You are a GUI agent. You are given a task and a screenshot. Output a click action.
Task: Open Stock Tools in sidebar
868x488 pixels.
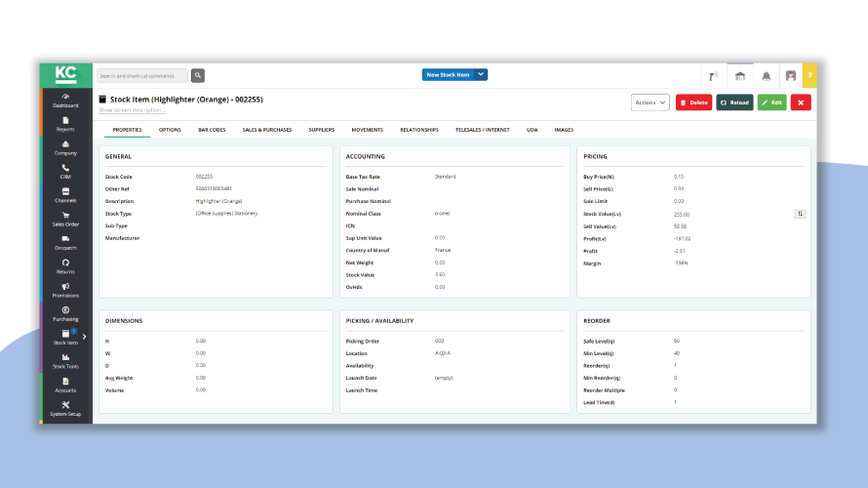coord(65,362)
